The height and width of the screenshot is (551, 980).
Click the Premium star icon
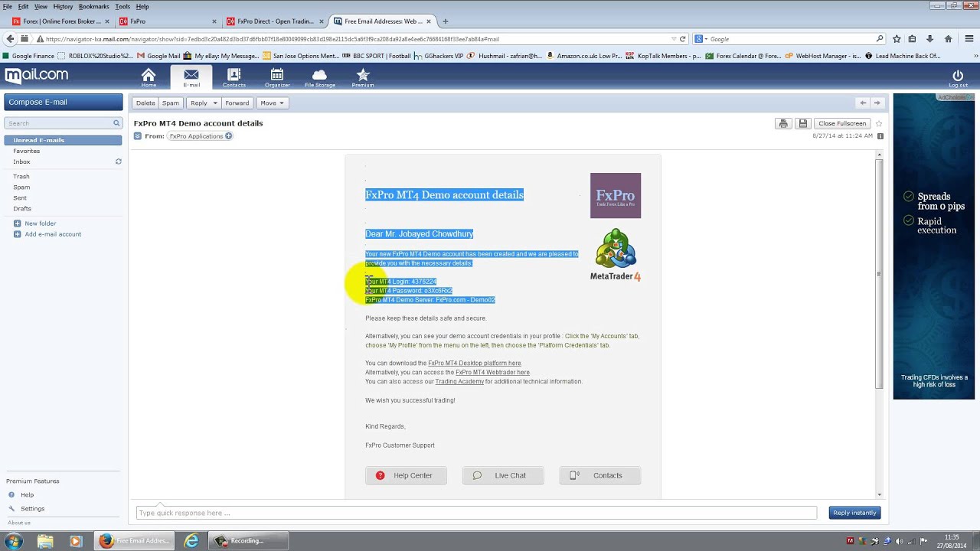pyautogui.click(x=363, y=77)
